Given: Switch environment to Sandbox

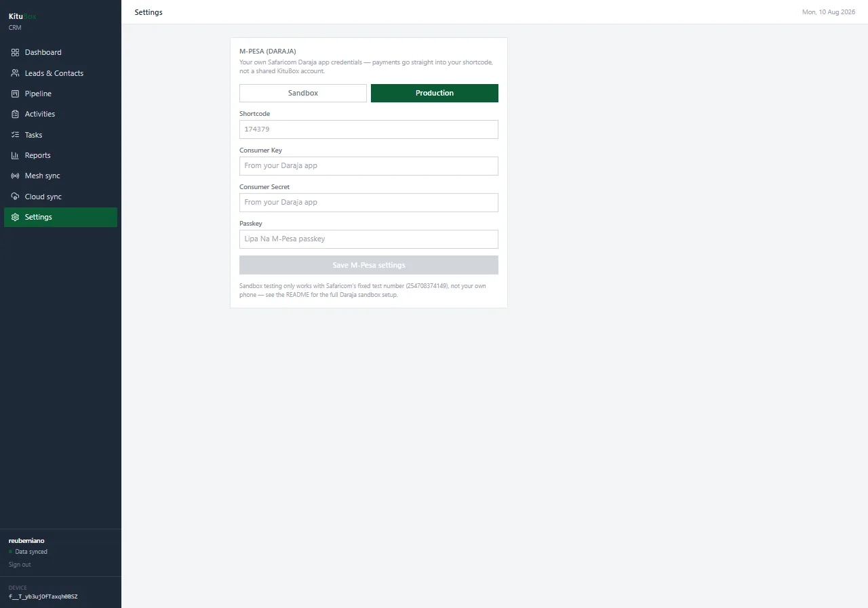Looking at the screenshot, I should tap(303, 93).
